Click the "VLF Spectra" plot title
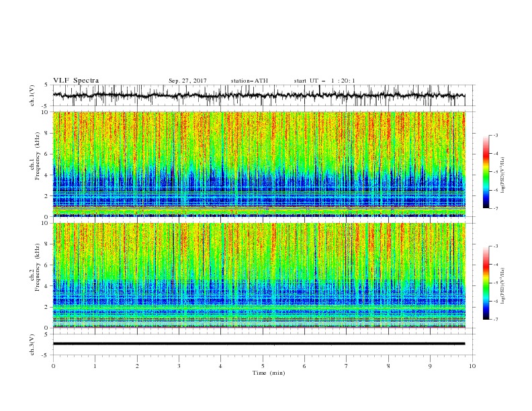Image resolution: width=532 pixels, height=411 pixels. click(x=76, y=81)
